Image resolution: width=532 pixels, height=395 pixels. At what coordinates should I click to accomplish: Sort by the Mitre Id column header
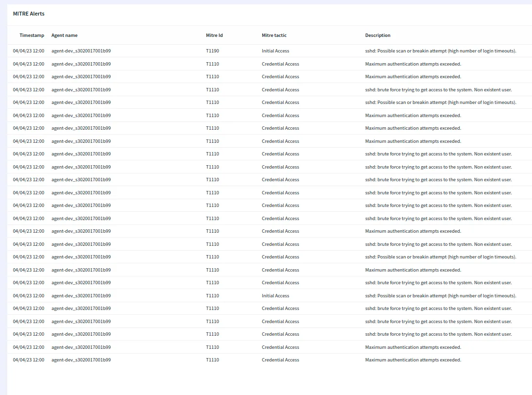coord(214,35)
